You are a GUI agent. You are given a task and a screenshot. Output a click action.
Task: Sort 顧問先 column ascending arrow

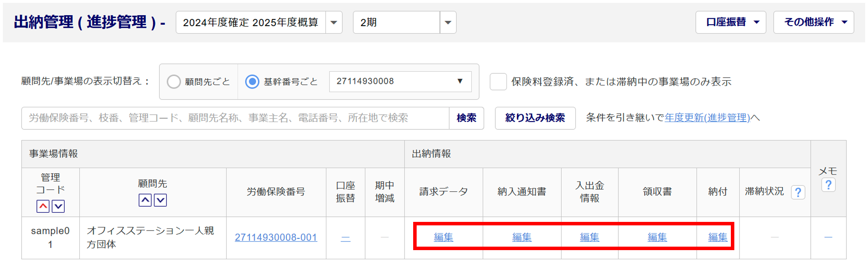(x=145, y=200)
